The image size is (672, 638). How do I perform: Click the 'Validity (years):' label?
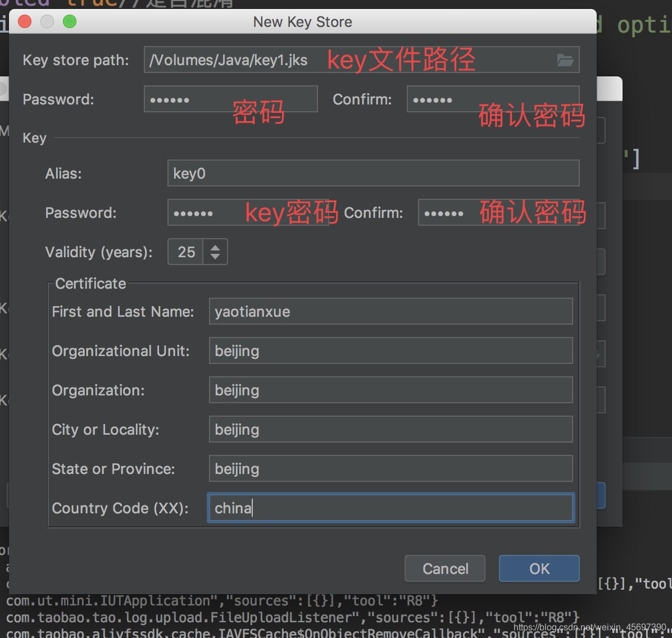pyautogui.click(x=99, y=252)
